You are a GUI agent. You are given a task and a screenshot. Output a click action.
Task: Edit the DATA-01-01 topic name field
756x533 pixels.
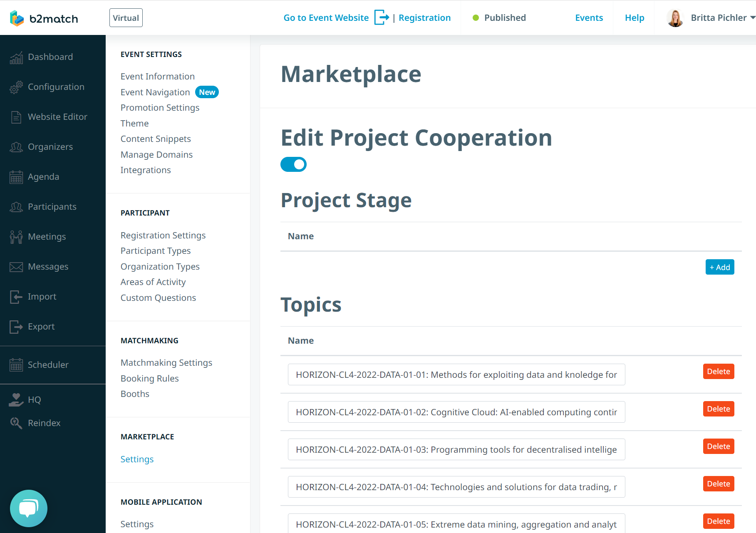[x=456, y=374]
